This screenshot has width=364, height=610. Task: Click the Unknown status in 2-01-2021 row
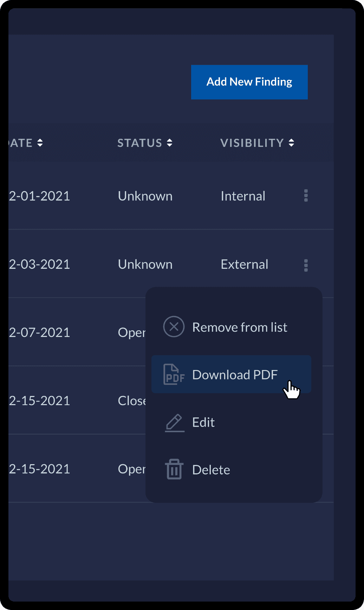145,196
